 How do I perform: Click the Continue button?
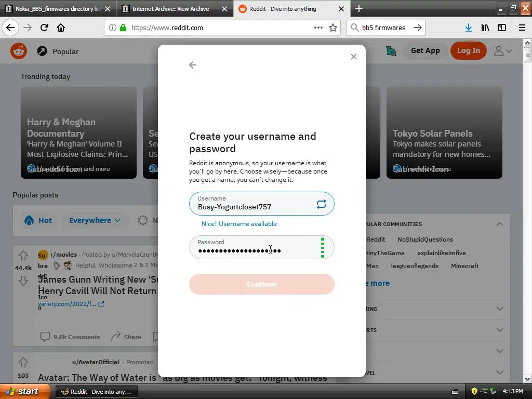262,284
